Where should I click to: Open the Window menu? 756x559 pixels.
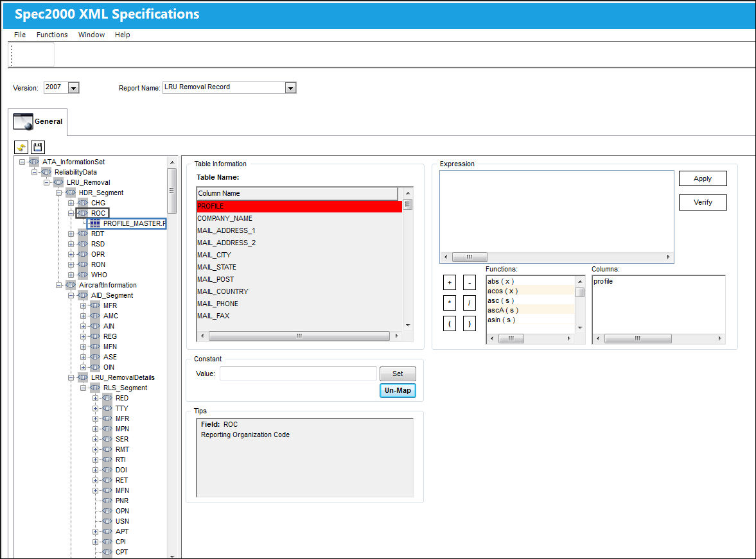click(91, 35)
